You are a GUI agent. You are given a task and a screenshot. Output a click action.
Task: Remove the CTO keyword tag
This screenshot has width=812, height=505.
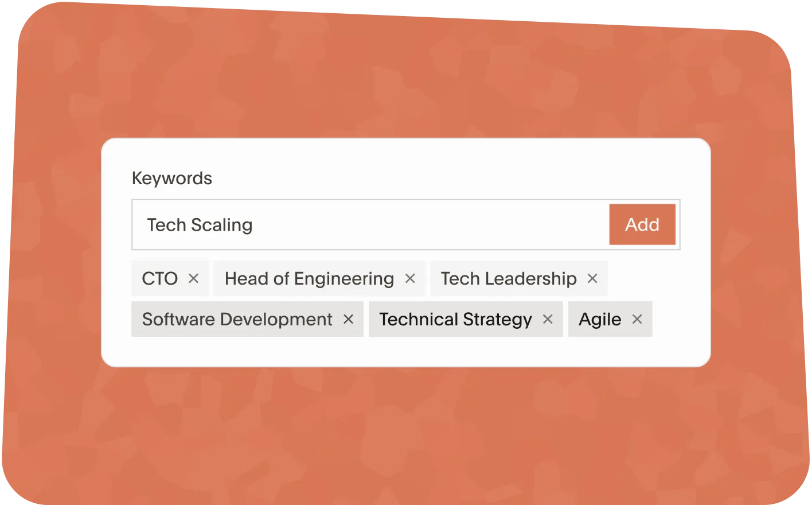193,278
